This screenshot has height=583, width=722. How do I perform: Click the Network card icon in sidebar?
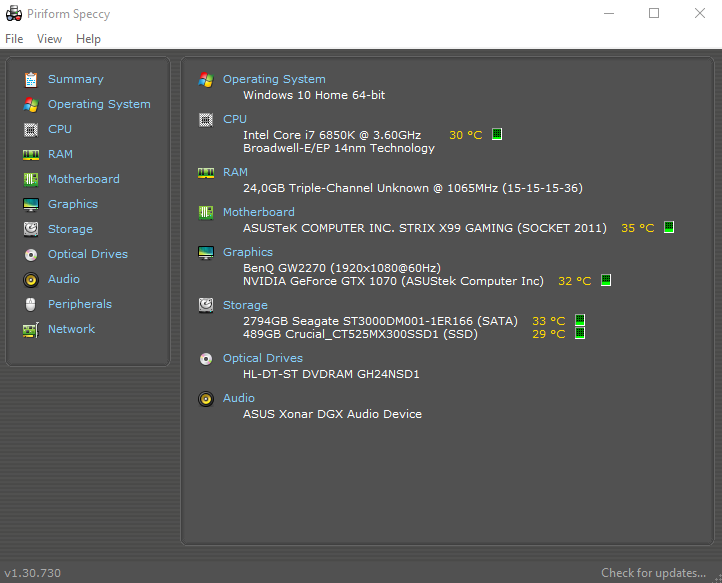coord(30,329)
